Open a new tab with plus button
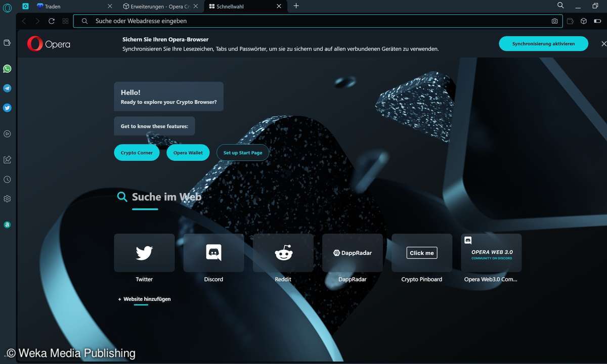The image size is (607, 364). [x=296, y=6]
